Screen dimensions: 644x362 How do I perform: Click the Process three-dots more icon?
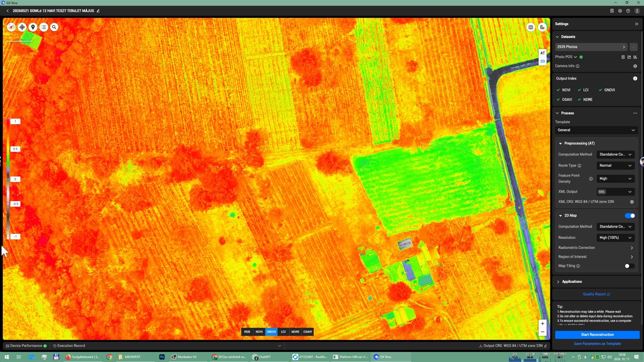click(x=635, y=113)
